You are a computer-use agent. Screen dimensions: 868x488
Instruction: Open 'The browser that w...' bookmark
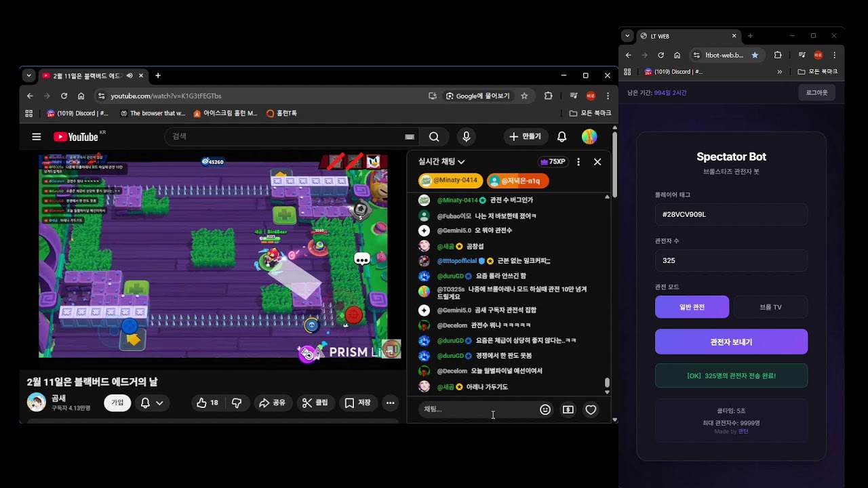tap(153, 113)
